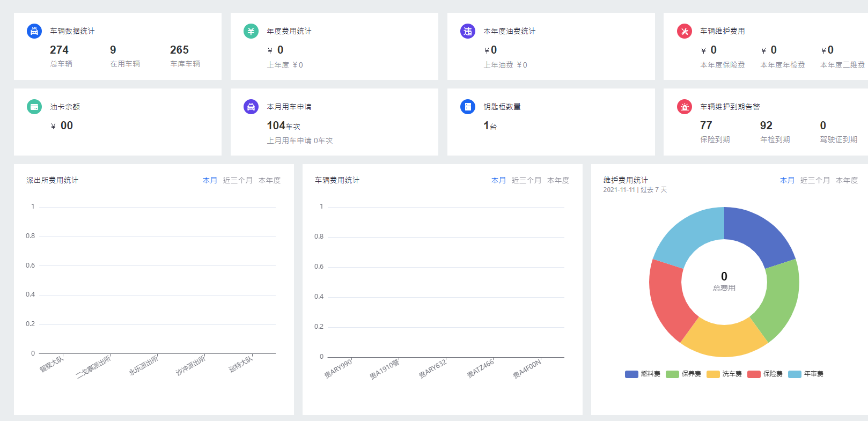Click the green yen icon for 年度费用统计
Screen dimensions: 868x421
tap(251, 31)
